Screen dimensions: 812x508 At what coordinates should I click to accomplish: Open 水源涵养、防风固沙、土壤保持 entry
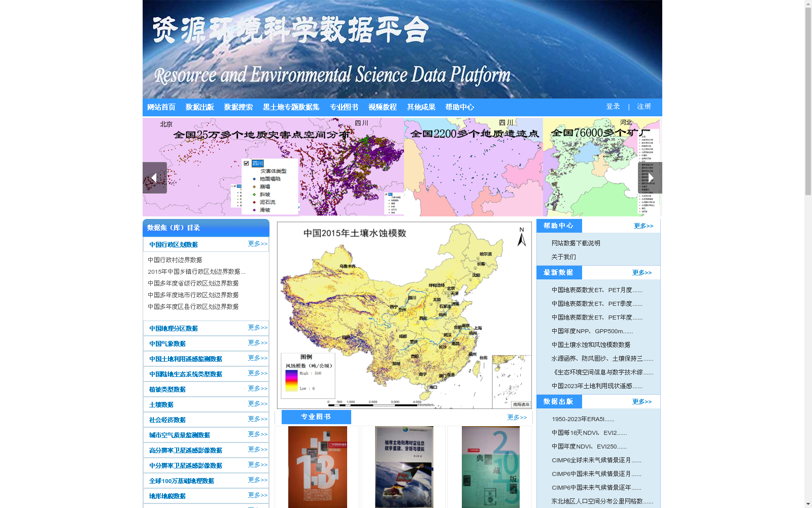point(602,359)
